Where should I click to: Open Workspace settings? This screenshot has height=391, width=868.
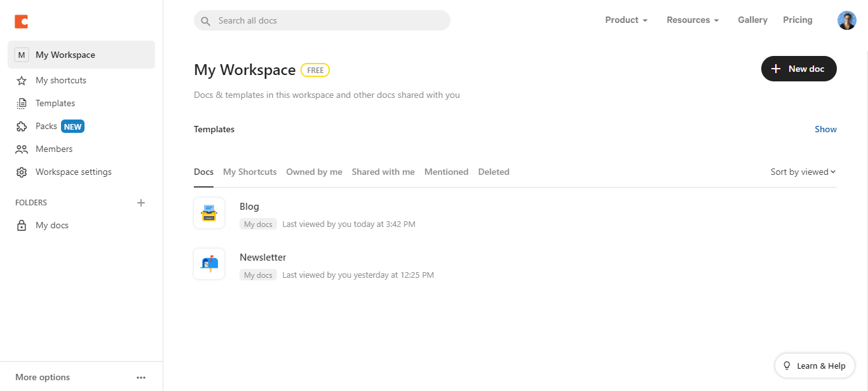[73, 172]
